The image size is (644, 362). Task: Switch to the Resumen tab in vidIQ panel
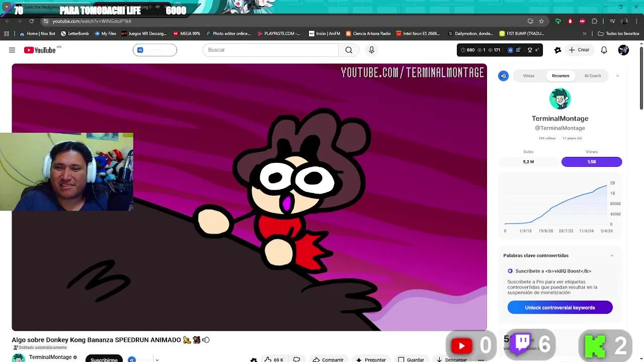click(x=560, y=76)
